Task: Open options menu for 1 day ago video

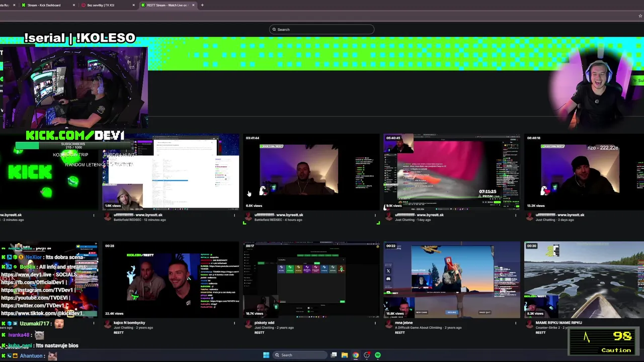Action: click(x=516, y=215)
